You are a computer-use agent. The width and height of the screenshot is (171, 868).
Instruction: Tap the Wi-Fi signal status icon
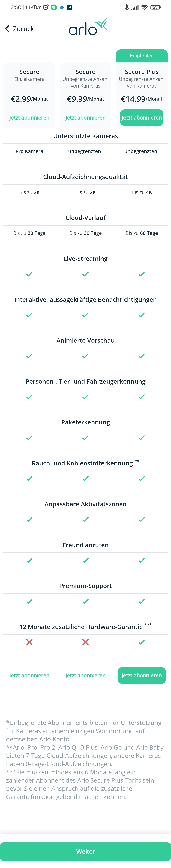pyautogui.click(x=144, y=7)
